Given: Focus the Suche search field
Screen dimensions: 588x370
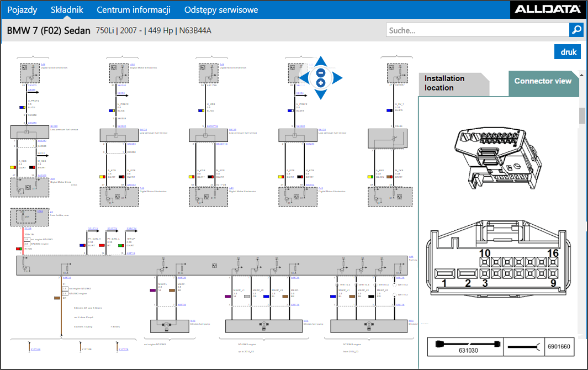Looking at the screenshot, I should click(478, 30).
